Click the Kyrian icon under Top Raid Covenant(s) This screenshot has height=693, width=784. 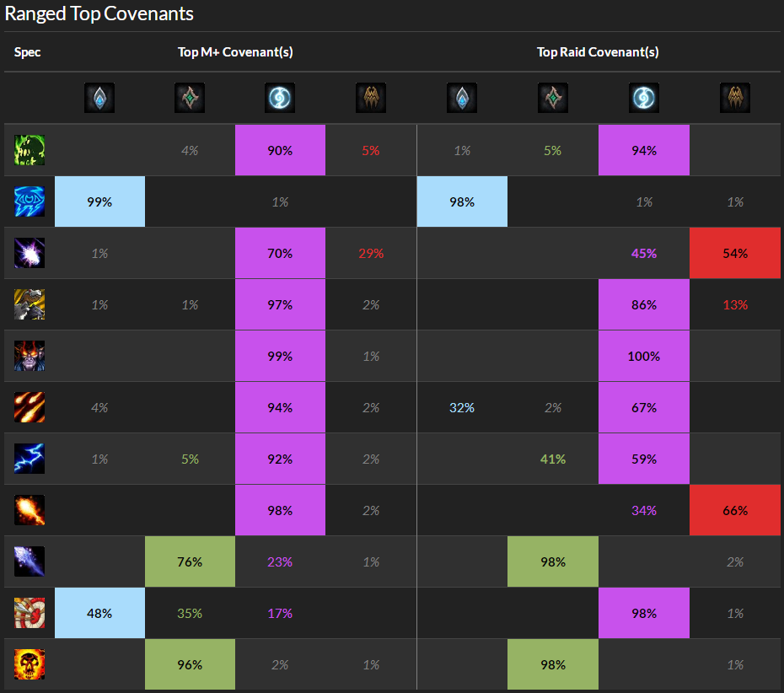click(x=461, y=98)
